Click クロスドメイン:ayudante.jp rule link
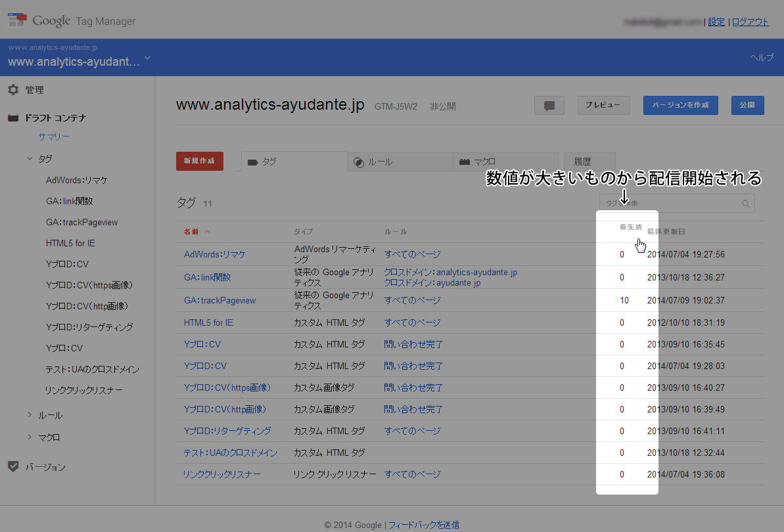Image resolution: width=784 pixels, height=532 pixels. pyautogui.click(x=432, y=282)
